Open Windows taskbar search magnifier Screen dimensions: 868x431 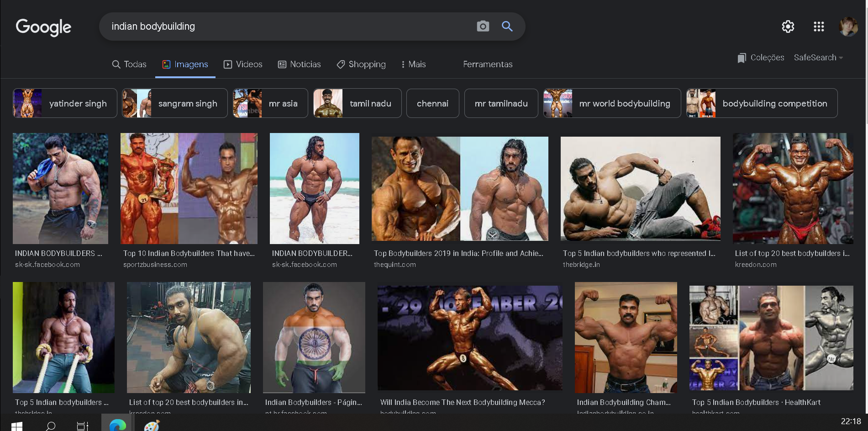click(51, 426)
